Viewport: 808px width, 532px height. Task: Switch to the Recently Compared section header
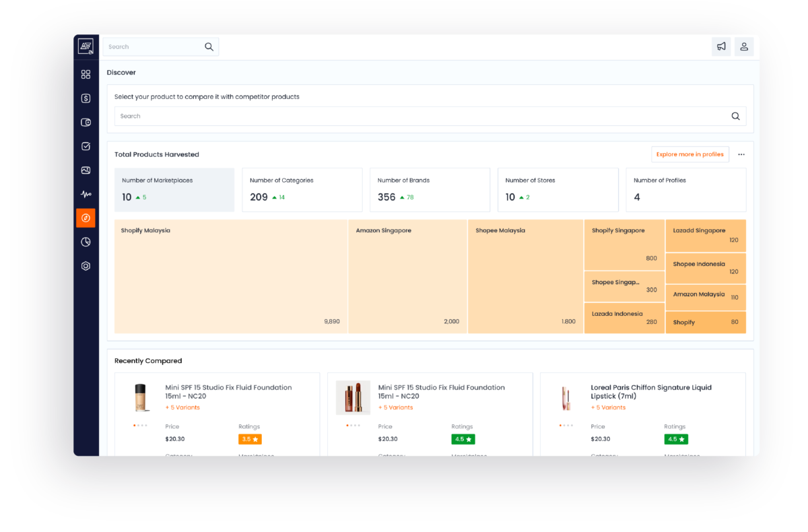[148, 360]
